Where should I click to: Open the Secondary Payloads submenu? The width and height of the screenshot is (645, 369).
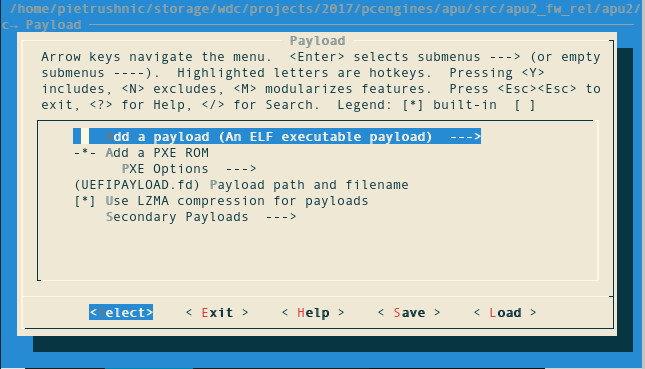point(201,217)
